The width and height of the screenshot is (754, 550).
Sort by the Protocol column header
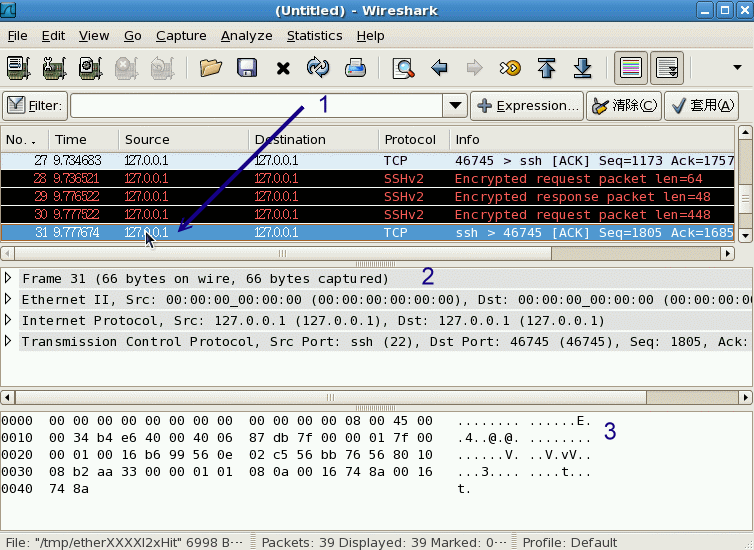[x=414, y=140]
